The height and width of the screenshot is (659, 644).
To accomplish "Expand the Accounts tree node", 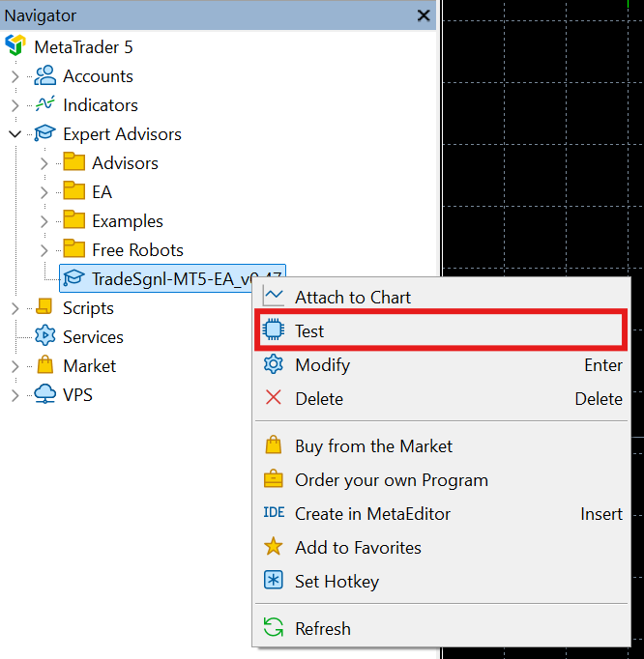I will pyautogui.click(x=15, y=76).
